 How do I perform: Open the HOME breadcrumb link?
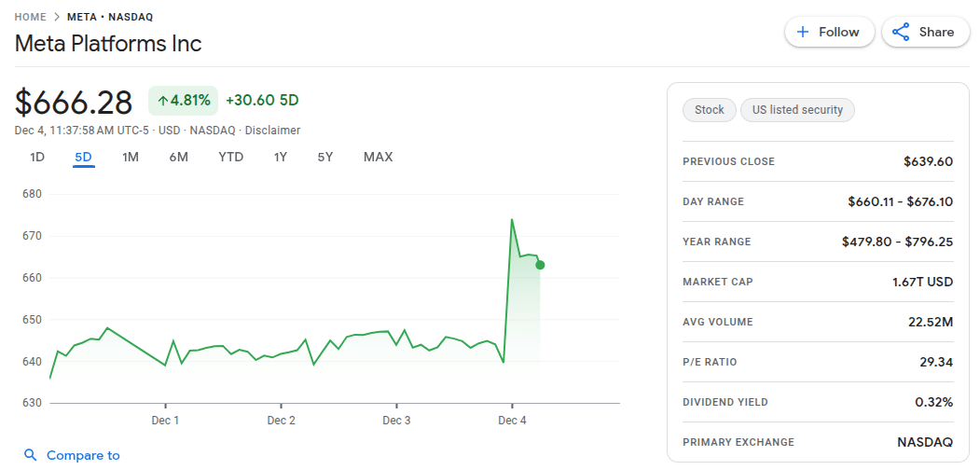[x=31, y=17]
